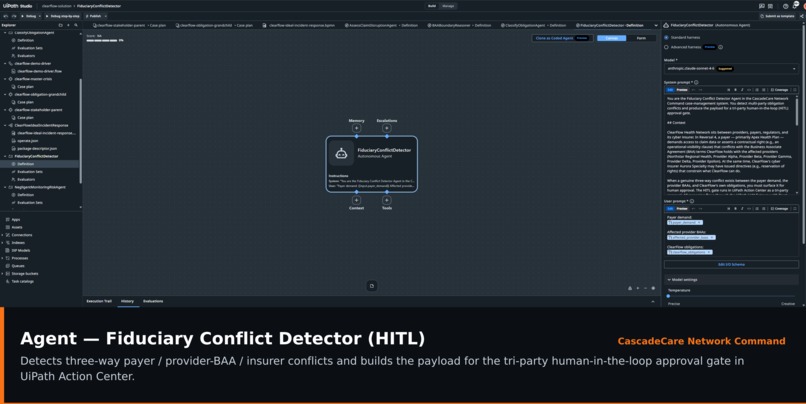
Task: Select the Advanced harness radio button
Action: tap(666, 47)
